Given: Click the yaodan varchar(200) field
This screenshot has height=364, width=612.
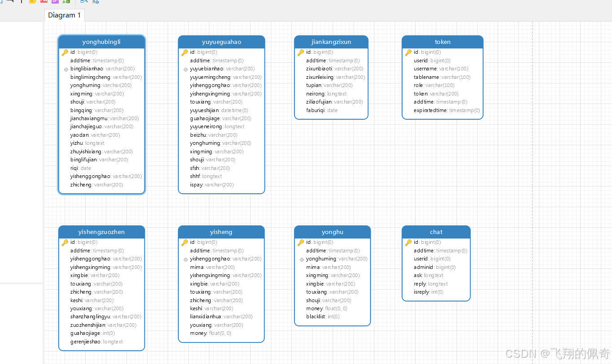Looking at the screenshot, I should (95, 135).
